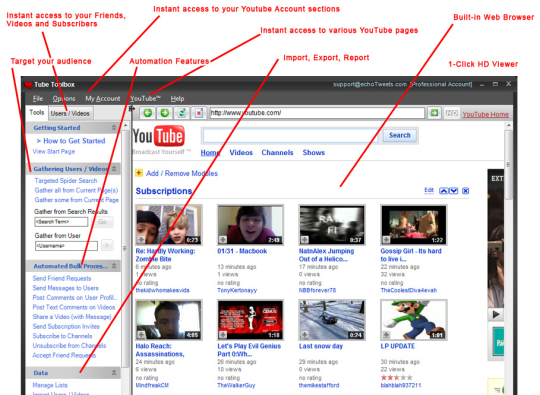Open the My Account menu
The height and width of the screenshot is (395, 540).
point(103,98)
